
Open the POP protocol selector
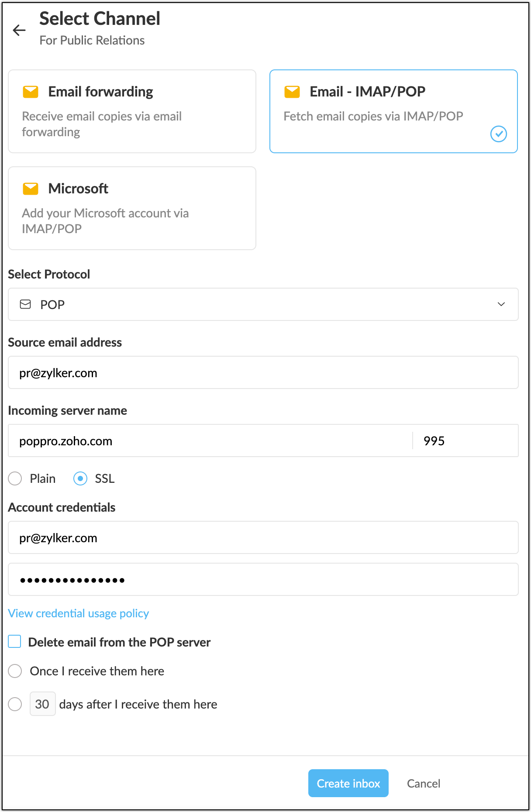pyautogui.click(x=262, y=304)
